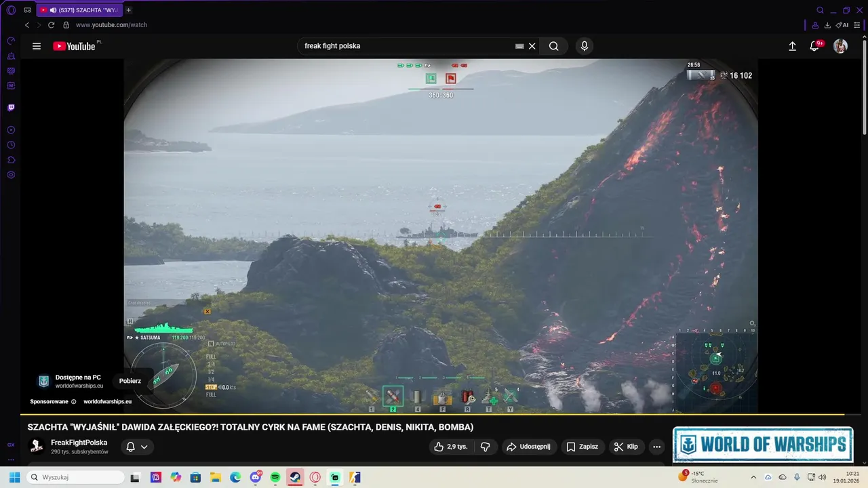
Task: Open sidebar three-dots more options
Action: (x=11, y=459)
